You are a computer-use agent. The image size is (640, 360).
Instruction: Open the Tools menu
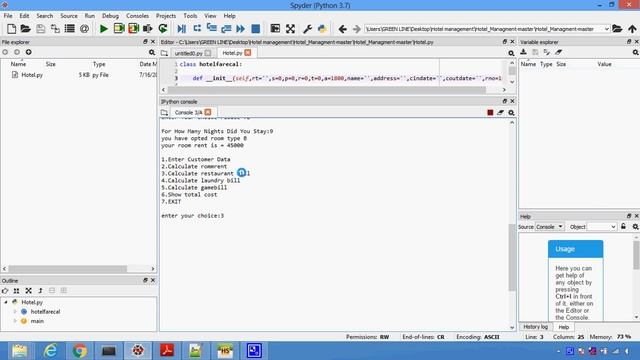(x=190, y=16)
